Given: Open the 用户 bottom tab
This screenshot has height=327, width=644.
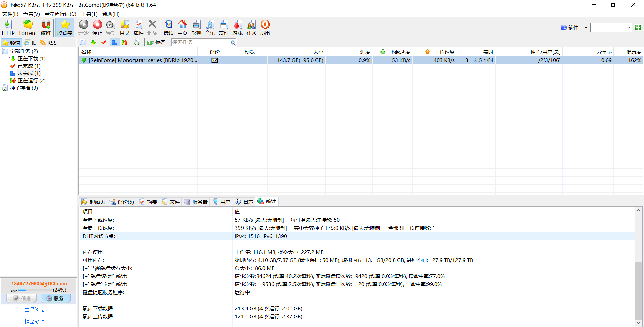Looking at the screenshot, I should (x=221, y=202).
